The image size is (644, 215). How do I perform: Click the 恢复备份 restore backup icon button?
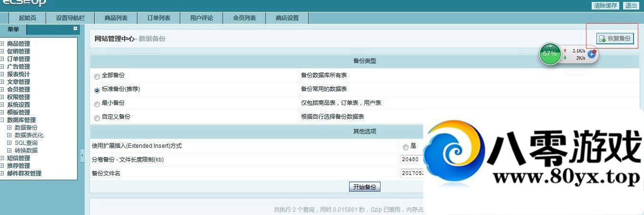pos(615,39)
